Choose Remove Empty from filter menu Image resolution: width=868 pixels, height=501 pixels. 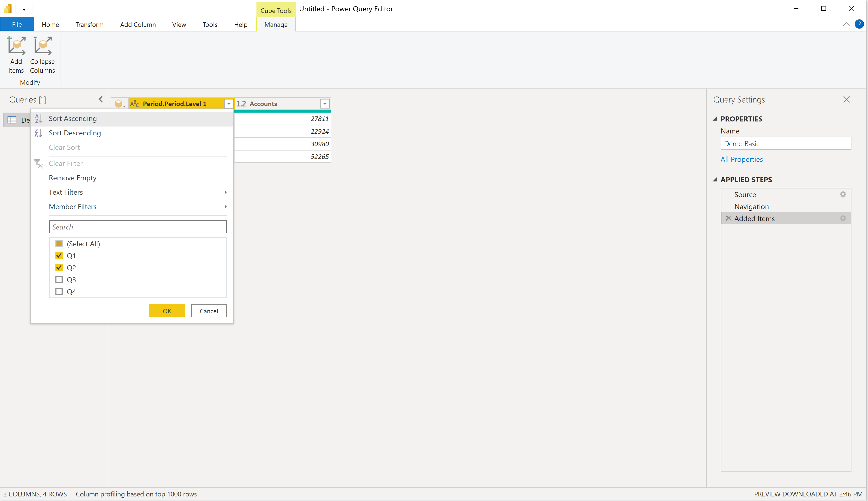click(72, 178)
